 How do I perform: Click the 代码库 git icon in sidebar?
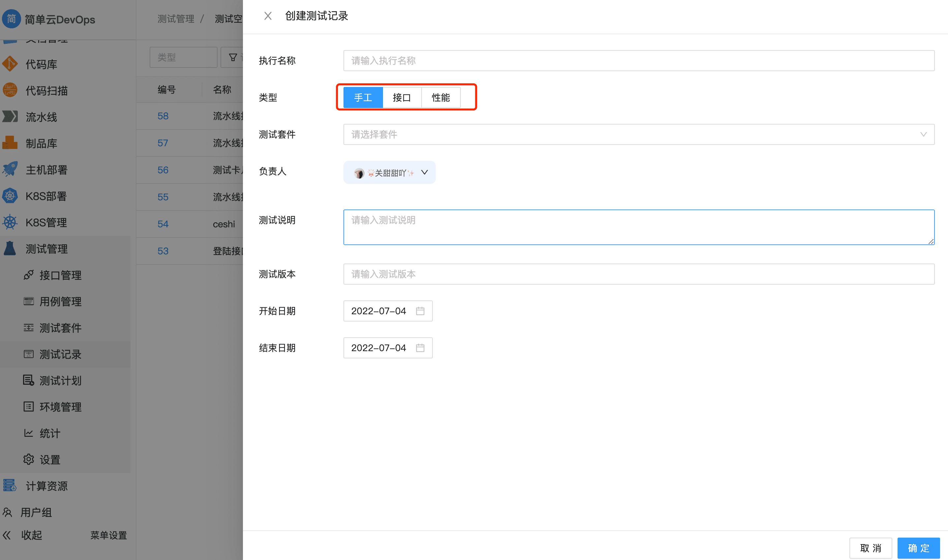(10, 64)
